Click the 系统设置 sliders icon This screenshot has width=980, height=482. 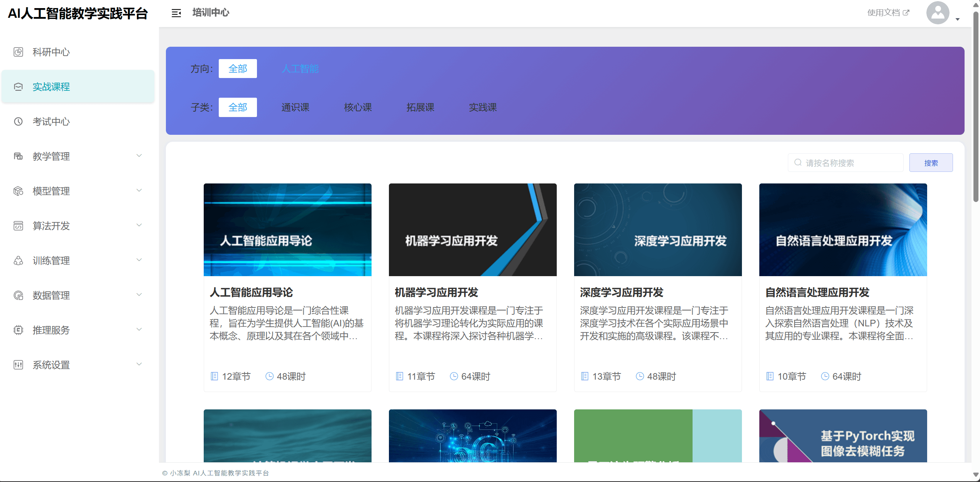[x=19, y=365]
